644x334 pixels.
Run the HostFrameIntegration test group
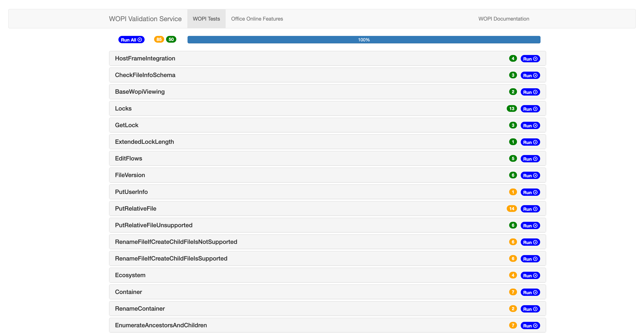point(530,59)
